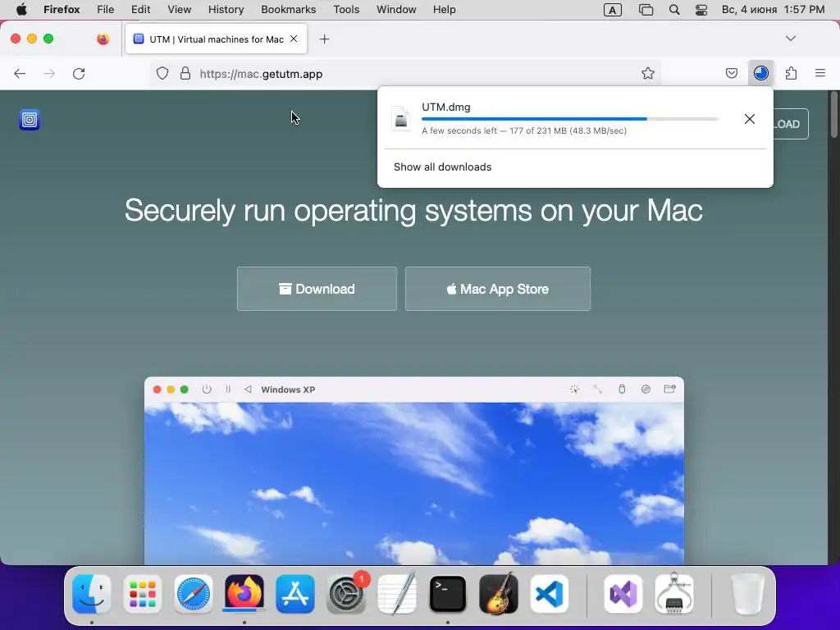This screenshot has width=840, height=630.
Task: Open Finder from the Dock
Action: pos(92,594)
